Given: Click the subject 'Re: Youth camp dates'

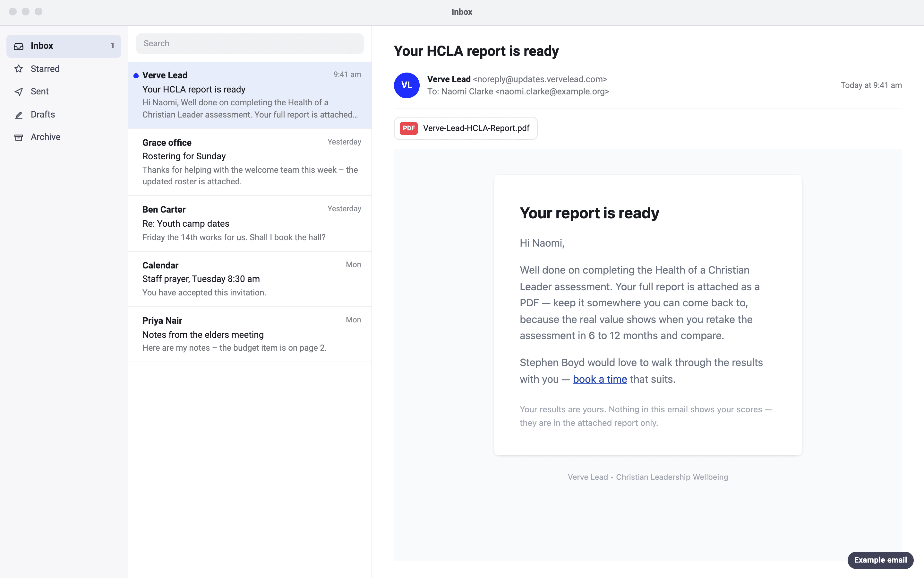Looking at the screenshot, I should [186, 223].
